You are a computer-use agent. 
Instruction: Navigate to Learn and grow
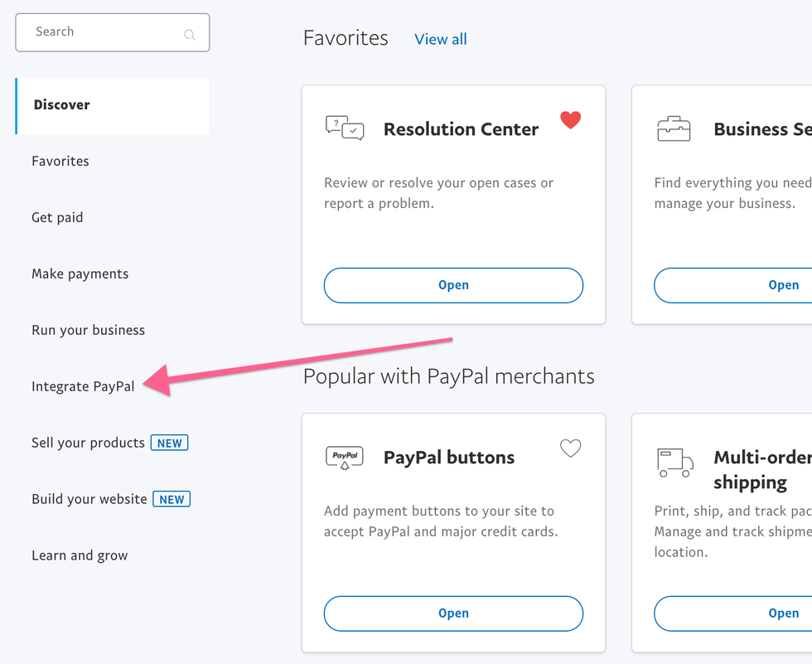pyautogui.click(x=80, y=555)
